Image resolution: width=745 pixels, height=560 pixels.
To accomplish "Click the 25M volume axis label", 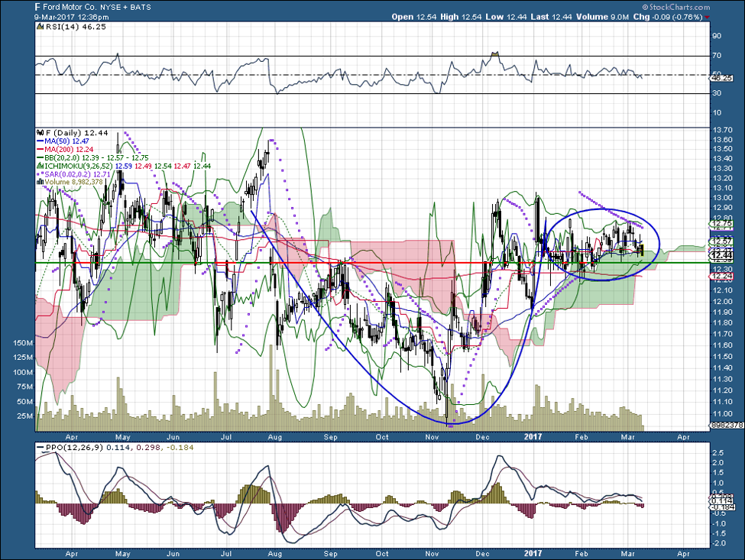I will tap(24, 416).
